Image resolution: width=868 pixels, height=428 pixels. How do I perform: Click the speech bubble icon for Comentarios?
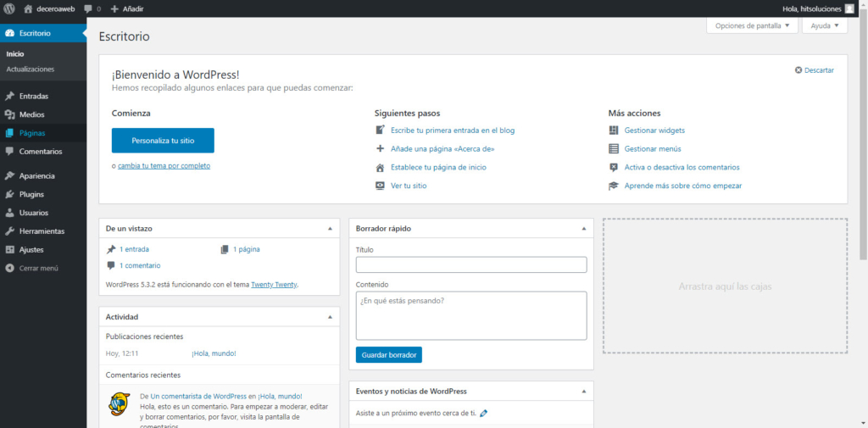click(x=9, y=151)
